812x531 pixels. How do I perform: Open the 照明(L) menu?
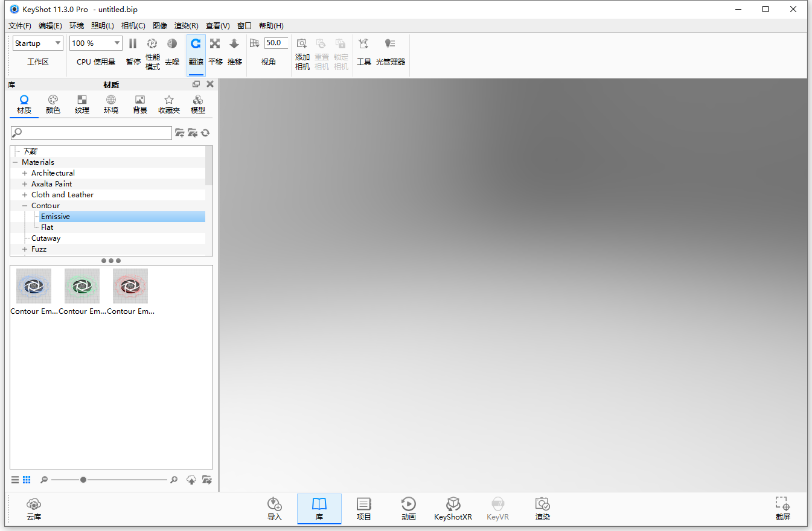(x=103, y=26)
